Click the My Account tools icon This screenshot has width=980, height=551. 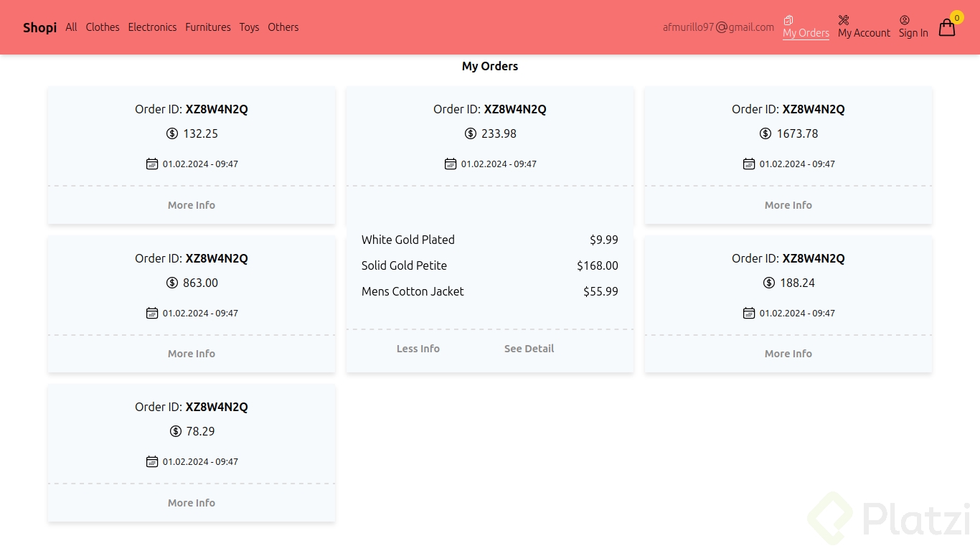click(x=844, y=20)
